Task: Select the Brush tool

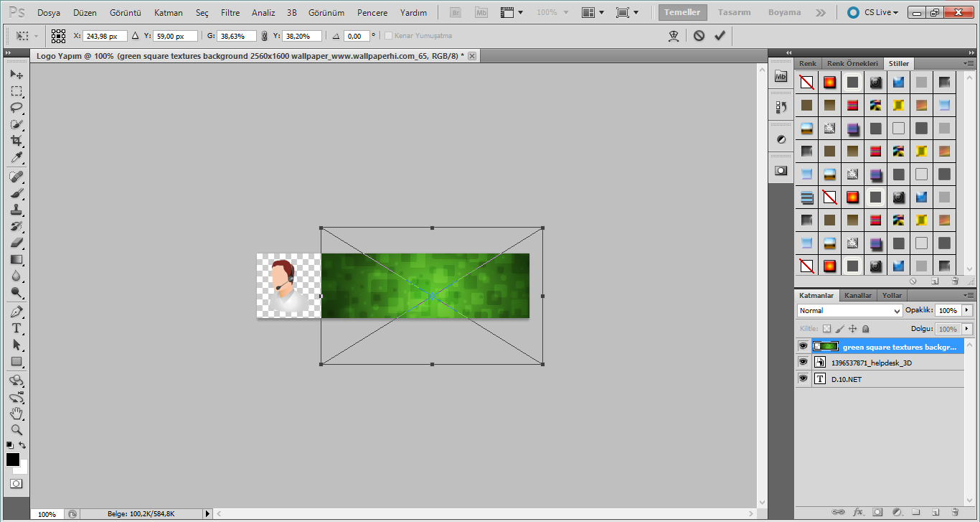Action: 17,193
